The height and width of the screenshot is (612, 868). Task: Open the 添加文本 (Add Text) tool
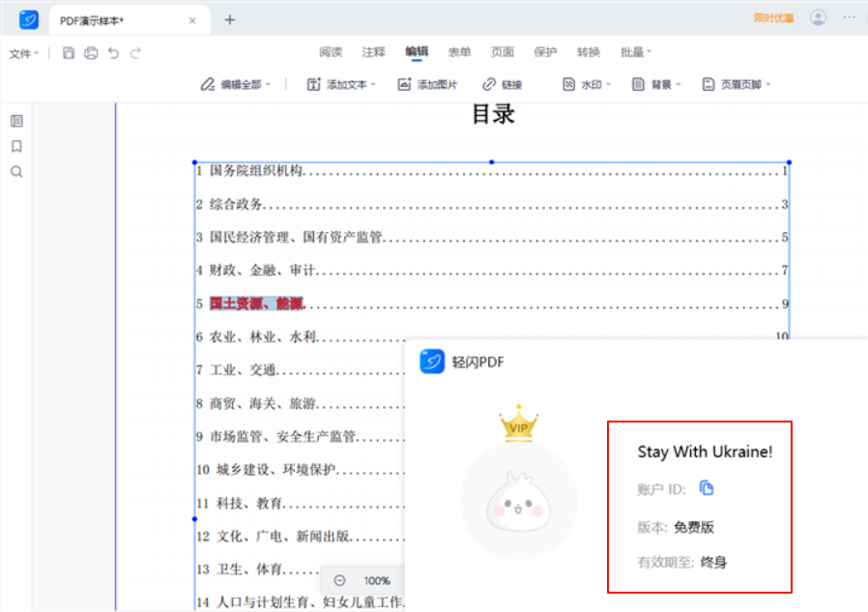pos(340,83)
